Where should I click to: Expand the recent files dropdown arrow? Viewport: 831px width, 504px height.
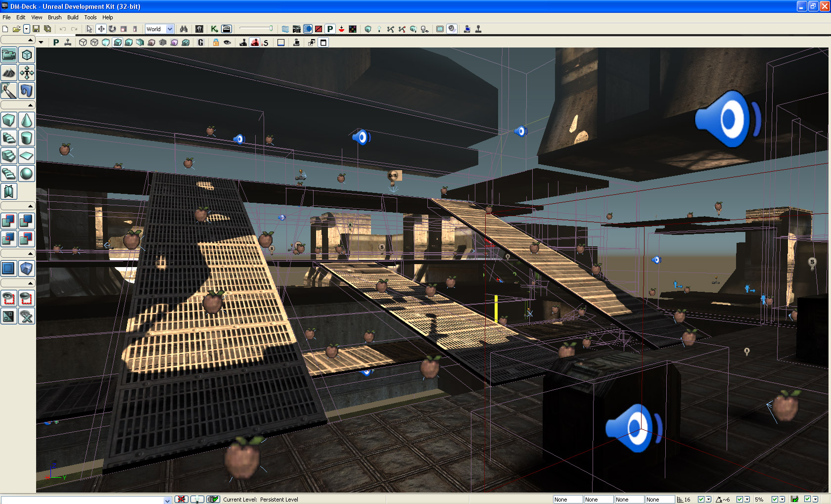pyautogui.click(x=27, y=29)
